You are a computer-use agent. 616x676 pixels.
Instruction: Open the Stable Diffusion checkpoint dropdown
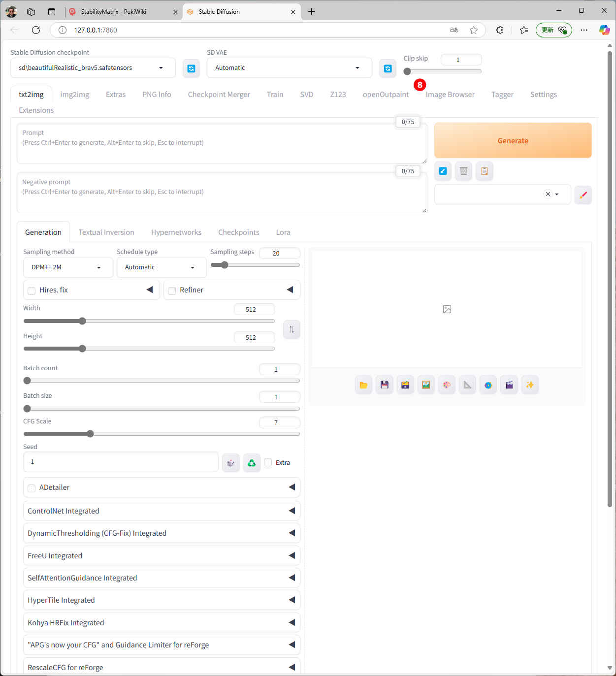point(93,68)
